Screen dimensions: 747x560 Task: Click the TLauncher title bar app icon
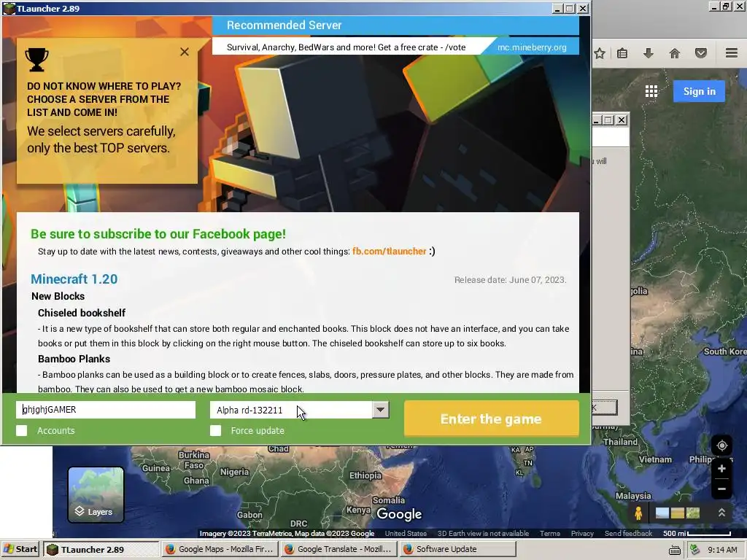tap(9, 8)
